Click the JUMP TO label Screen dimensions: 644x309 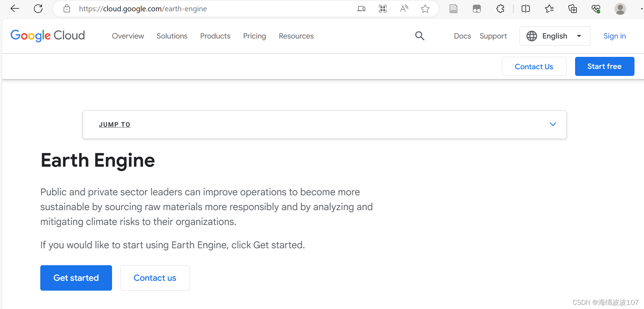pyautogui.click(x=115, y=125)
